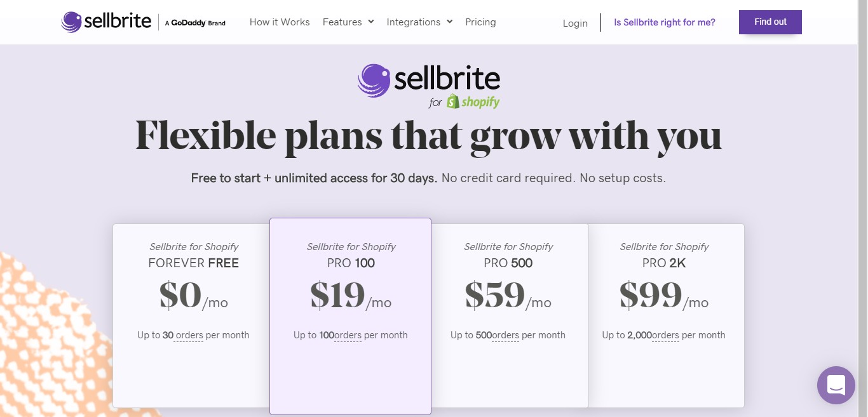Click underlined 'orders' in Forever Free plan
Image resolution: width=868 pixels, height=417 pixels.
point(189,335)
